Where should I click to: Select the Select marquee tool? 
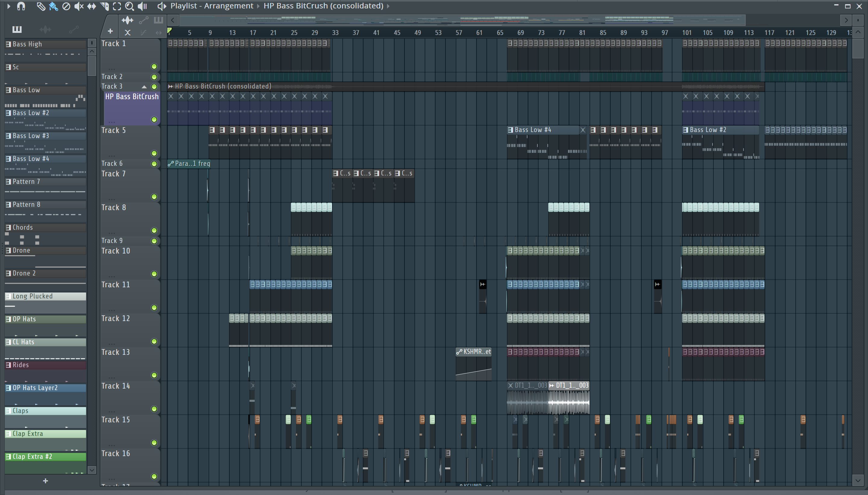click(x=117, y=6)
